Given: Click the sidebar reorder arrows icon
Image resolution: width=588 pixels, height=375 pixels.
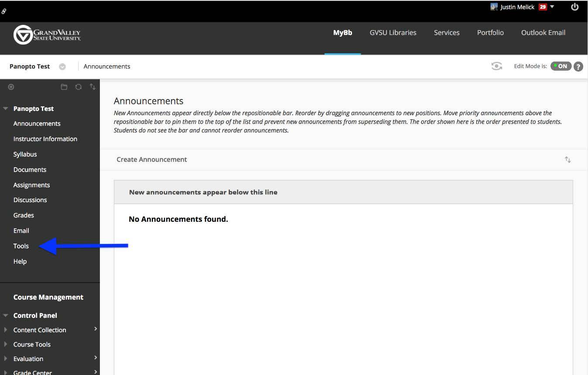Looking at the screenshot, I should coord(92,87).
